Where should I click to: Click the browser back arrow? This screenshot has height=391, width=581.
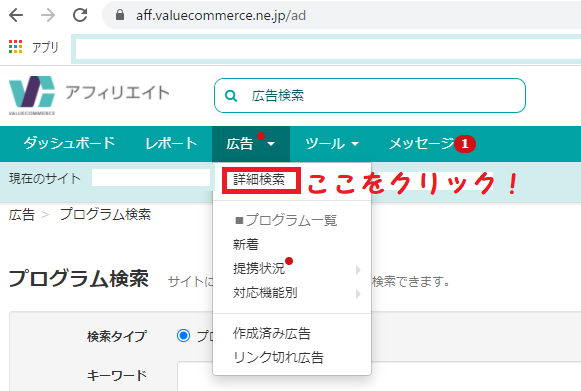click(x=16, y=15)
